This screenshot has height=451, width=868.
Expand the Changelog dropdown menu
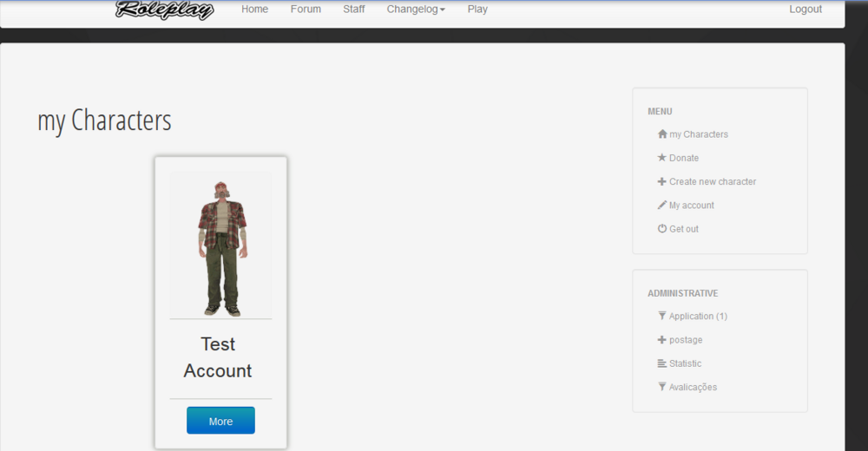pyautogui.click(x=416, y=10)
